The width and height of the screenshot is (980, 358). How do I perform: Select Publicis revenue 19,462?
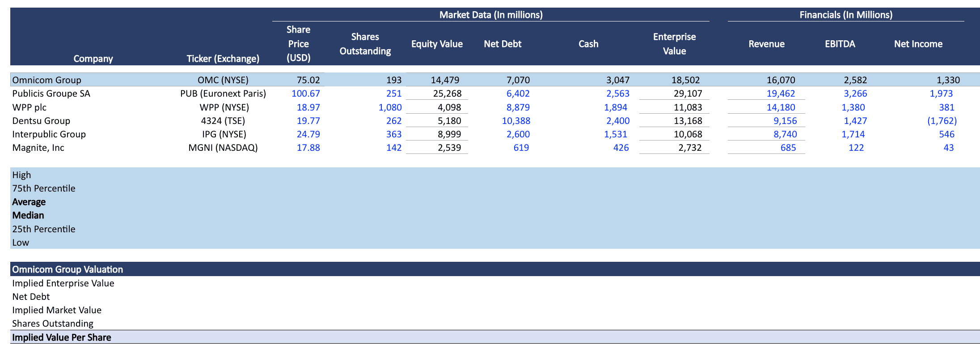click(x=781, y=94)
